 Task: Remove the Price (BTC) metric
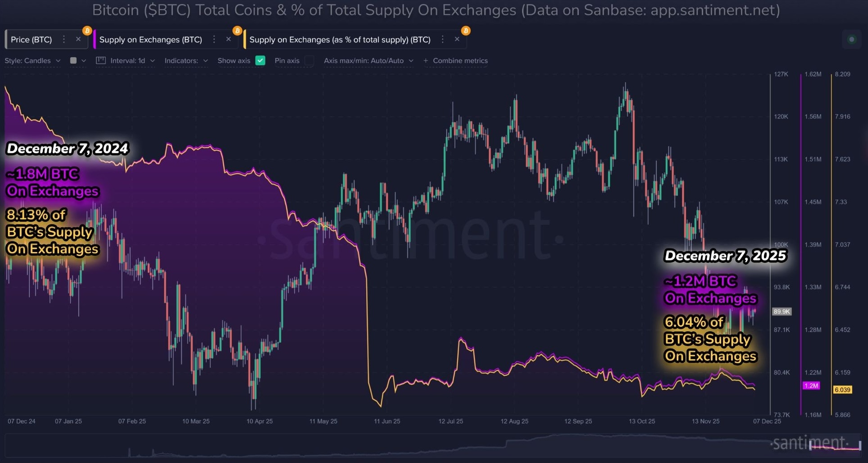[x=78, y=40]
